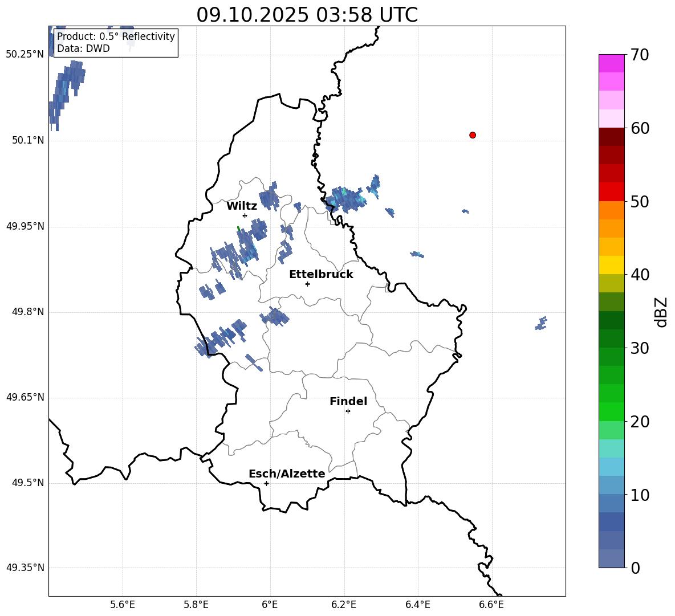Click the 6.2°E longitude label
The image size is (675, 616).
click(x=344, y=605)
